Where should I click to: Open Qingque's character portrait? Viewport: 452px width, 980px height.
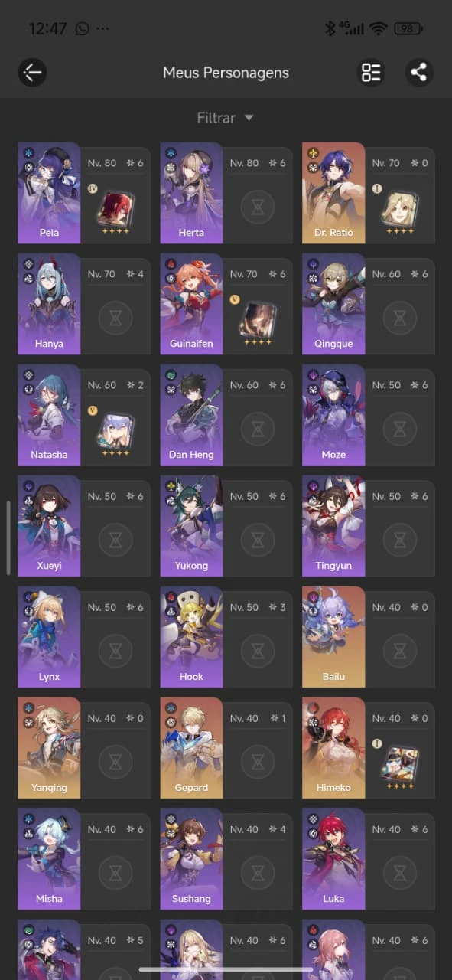(333, 304)
